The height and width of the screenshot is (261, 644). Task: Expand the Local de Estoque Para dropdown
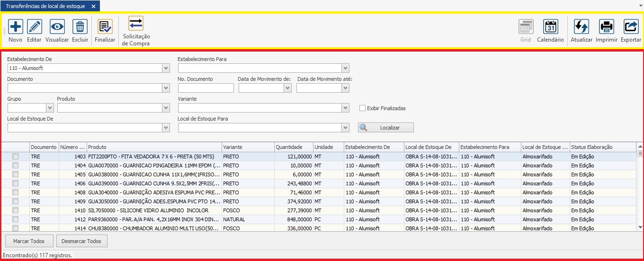[345, 128]
